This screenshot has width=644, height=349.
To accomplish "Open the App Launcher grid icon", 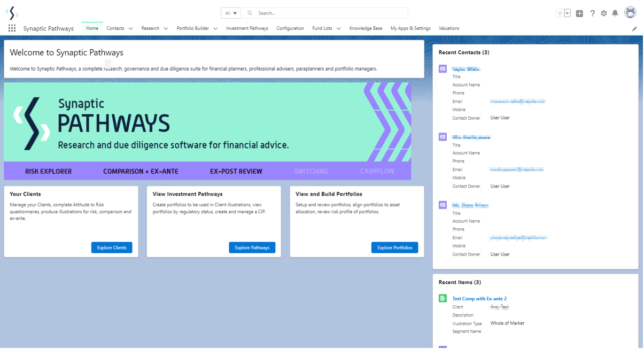I will (x=12, y=28).
